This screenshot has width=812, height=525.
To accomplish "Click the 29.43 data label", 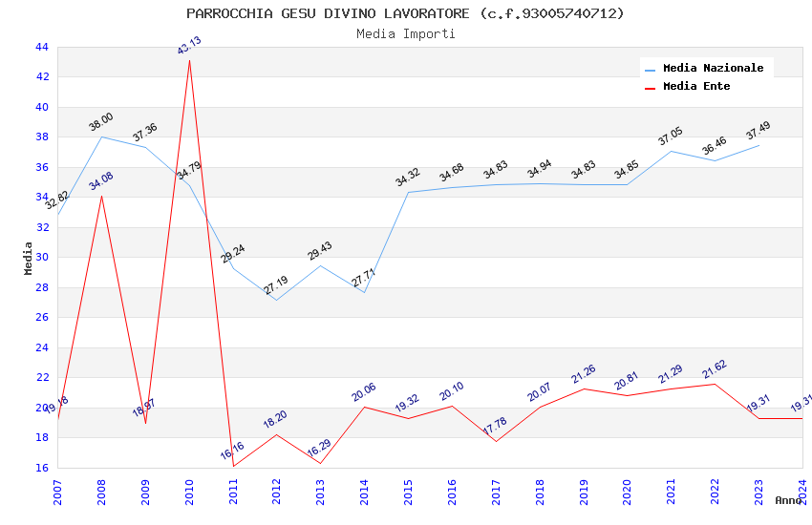I will click(319, 250).
